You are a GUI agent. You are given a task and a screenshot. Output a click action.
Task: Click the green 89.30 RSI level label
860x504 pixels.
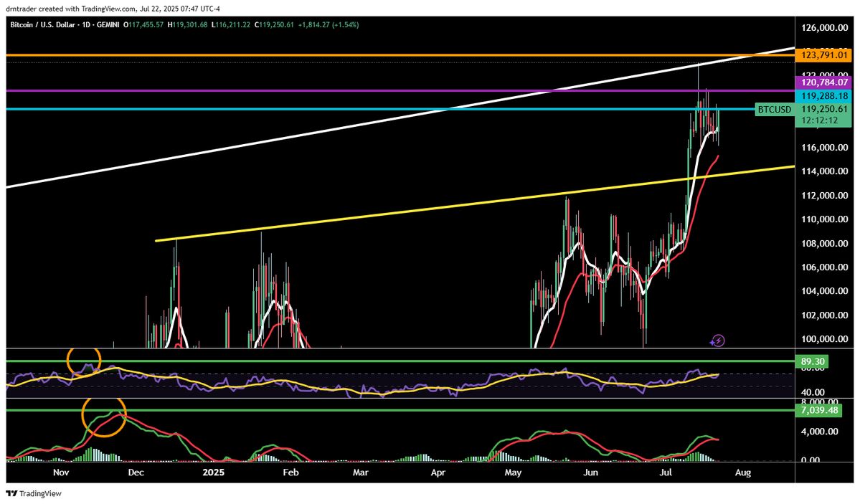pos(812,362)
